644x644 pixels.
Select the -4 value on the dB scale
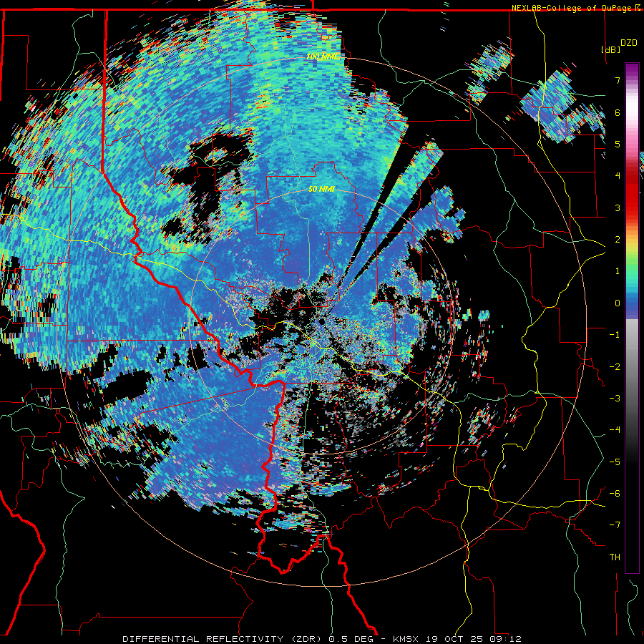click(615, 430)
